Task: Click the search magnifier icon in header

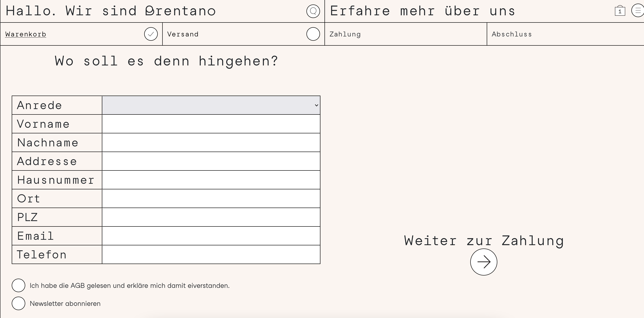Action: (x=313, y=11)
